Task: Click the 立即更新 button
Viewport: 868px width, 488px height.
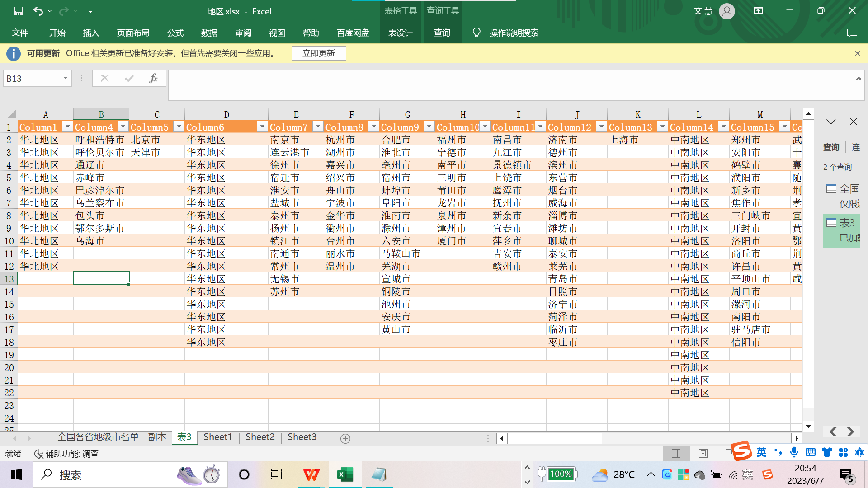Action: 319,53
